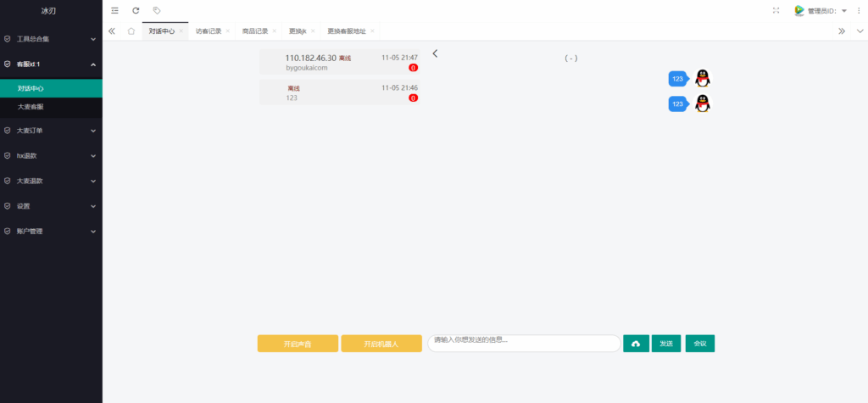
Task: Expand the 工具总合集 sidebar menu
Action: click(x=51, y=39)
